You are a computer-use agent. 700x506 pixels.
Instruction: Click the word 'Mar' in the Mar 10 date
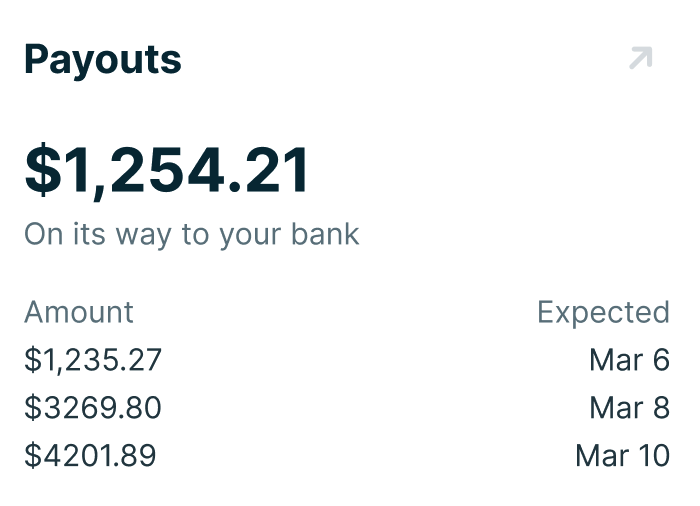coord(601,456)
